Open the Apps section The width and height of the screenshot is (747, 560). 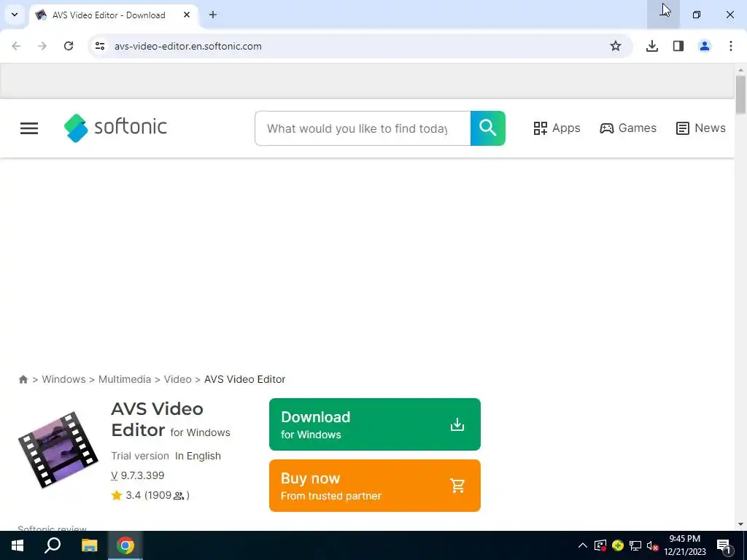coord(557,128)
